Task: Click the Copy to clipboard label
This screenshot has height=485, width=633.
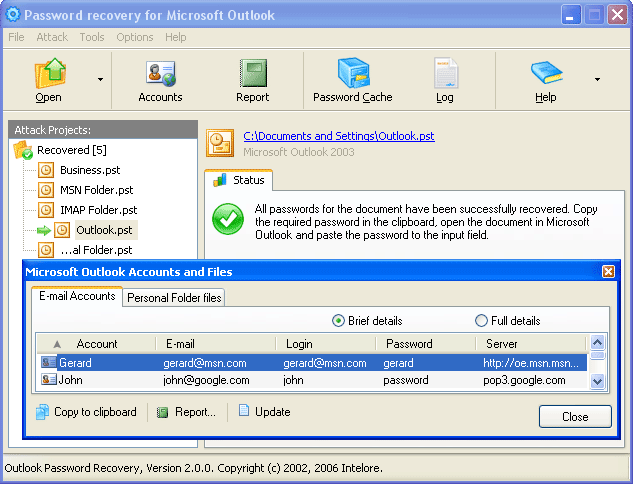Action: pyautogui.click(x=95, y=412)
